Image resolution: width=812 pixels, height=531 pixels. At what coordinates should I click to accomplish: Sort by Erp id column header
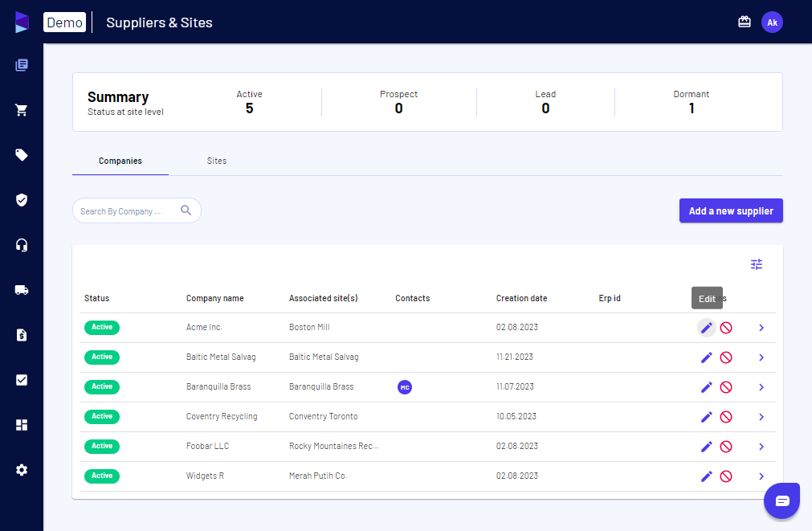610,298
